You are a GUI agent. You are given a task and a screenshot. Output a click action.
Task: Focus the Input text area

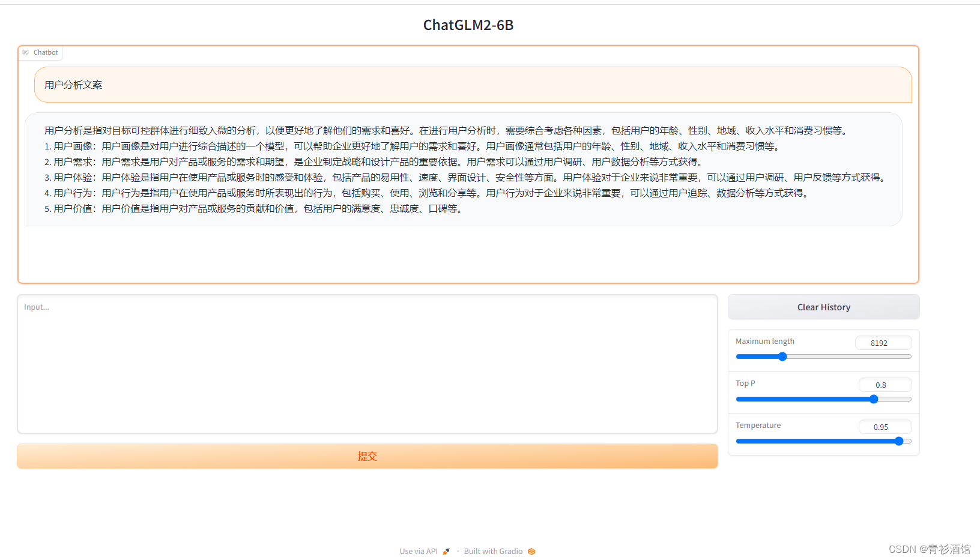coord(367,364)
